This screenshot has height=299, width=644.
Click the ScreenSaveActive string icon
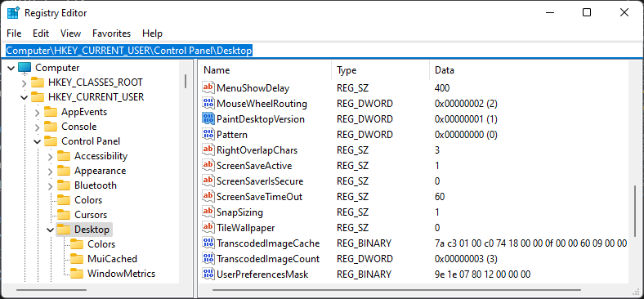(208, 166)
